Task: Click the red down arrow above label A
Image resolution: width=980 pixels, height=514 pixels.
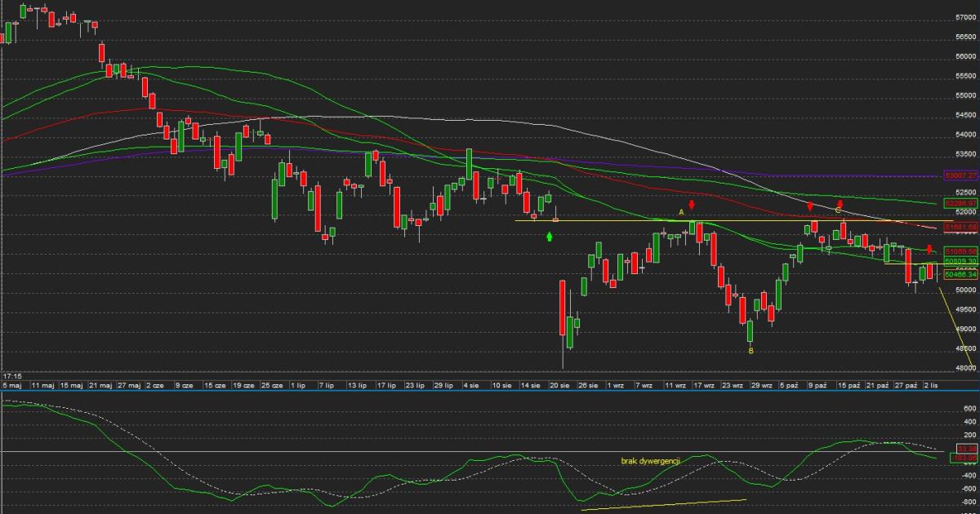Action: point(692,205)
